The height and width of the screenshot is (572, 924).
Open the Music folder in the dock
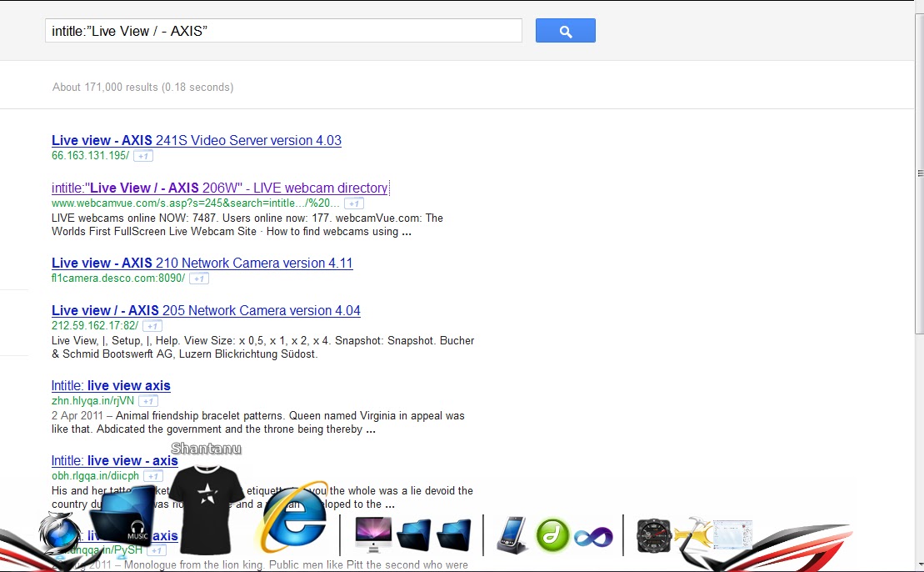(124, 514)
